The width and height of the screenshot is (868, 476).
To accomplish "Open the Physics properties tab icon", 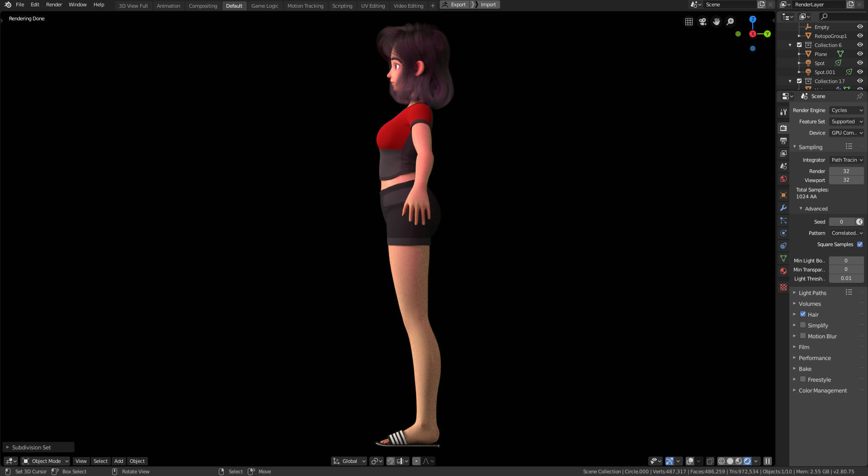I will click(783, 233).
